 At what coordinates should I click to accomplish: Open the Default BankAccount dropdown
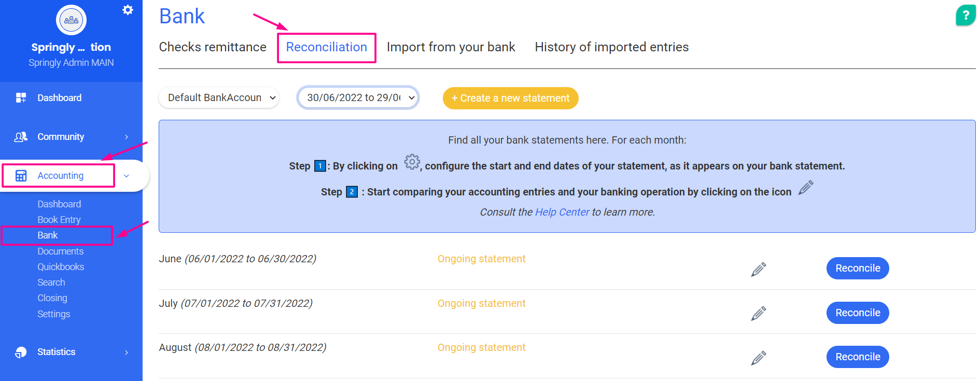click(219, 97)
